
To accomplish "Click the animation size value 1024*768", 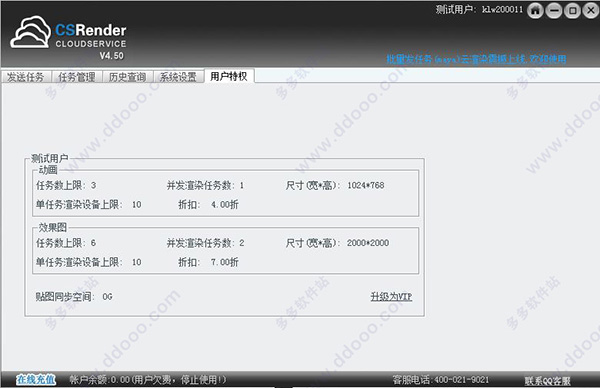I will click(x=366, y=186).
